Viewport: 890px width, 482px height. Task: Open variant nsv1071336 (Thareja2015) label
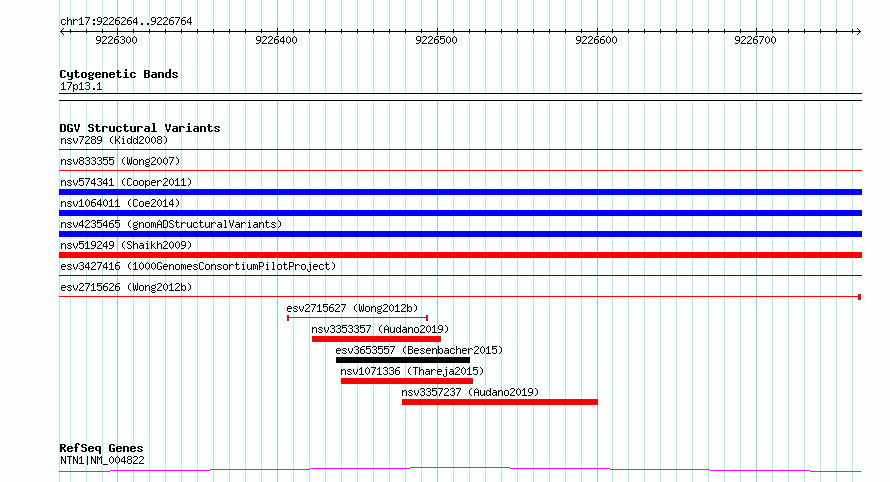[412, 371]
